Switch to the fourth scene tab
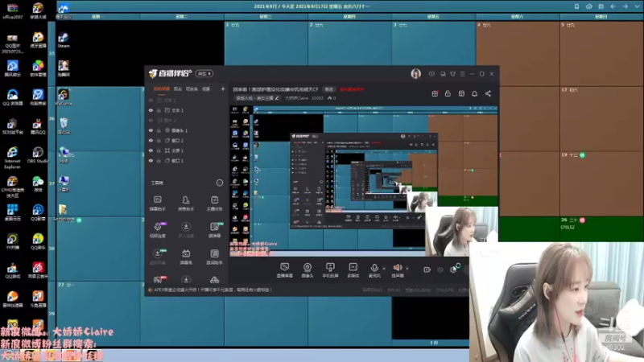The width and height of the screenshot is (644, 362). 206,88
